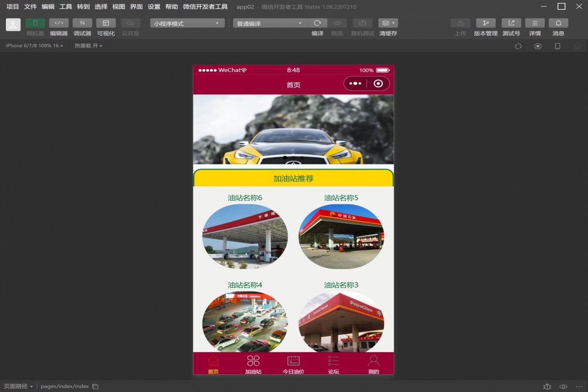Switch to the 我的 profile tab

(x=374, y=364)
